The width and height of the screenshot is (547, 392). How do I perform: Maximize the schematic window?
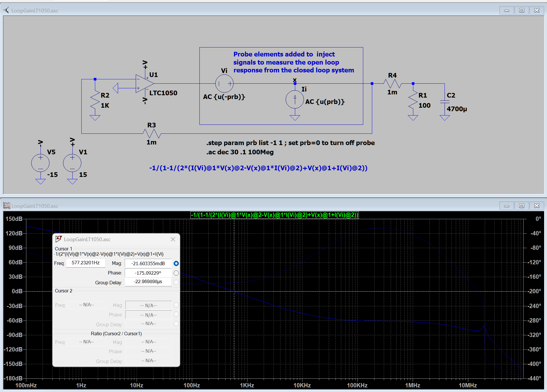click(522, 10)
